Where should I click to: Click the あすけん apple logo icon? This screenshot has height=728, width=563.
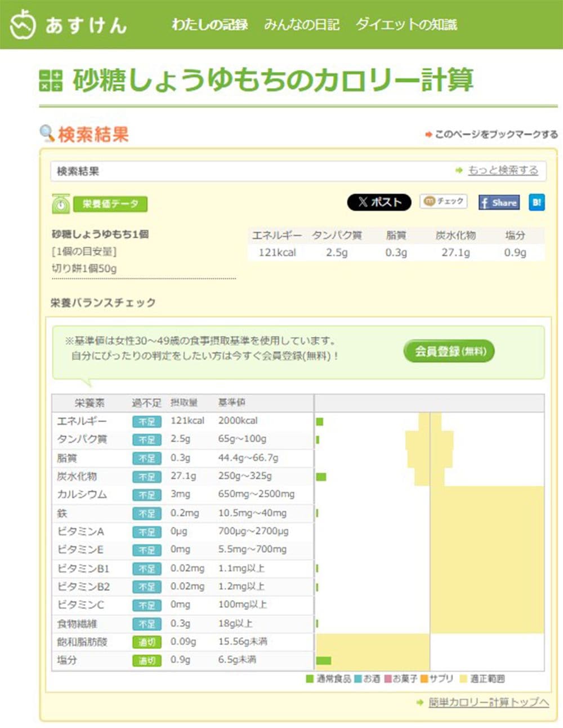click(23, 24)
